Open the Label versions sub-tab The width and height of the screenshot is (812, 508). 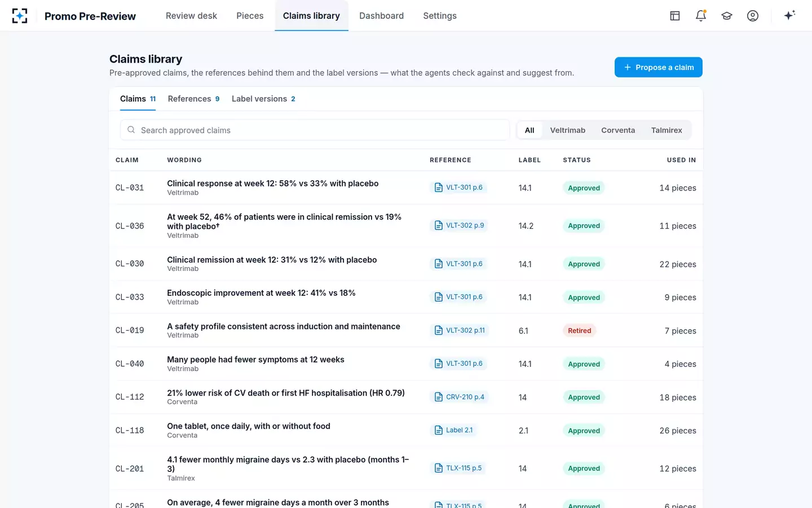coord(263,99)
